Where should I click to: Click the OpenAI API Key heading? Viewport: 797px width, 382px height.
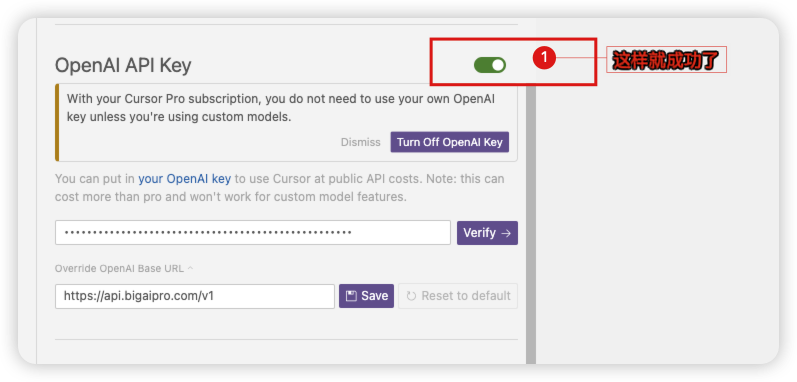click(123, 66)
